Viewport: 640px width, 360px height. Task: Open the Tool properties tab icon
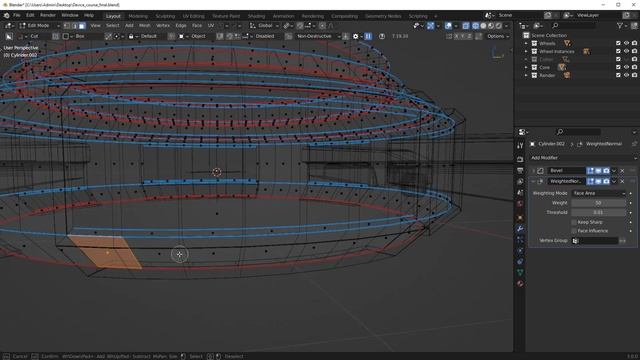pos(520,146)
